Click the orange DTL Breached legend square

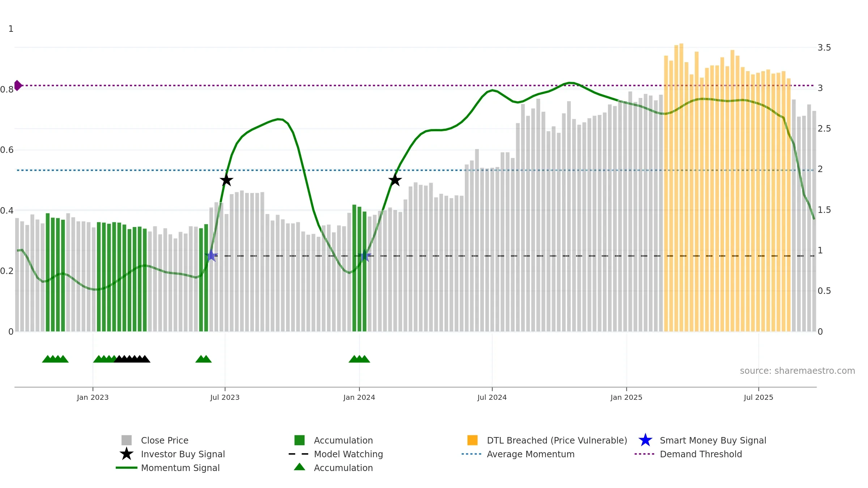pyautogui.click(x=472, y=440)
